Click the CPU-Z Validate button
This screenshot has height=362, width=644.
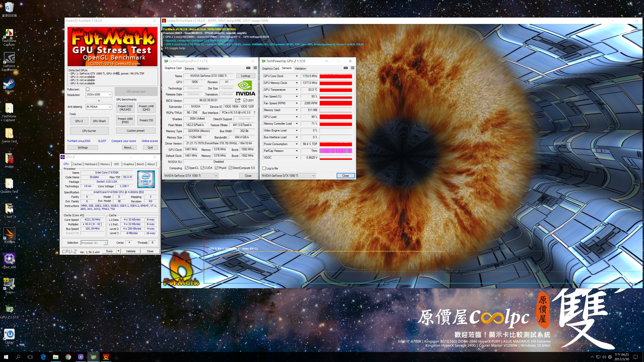click(131, 251)
